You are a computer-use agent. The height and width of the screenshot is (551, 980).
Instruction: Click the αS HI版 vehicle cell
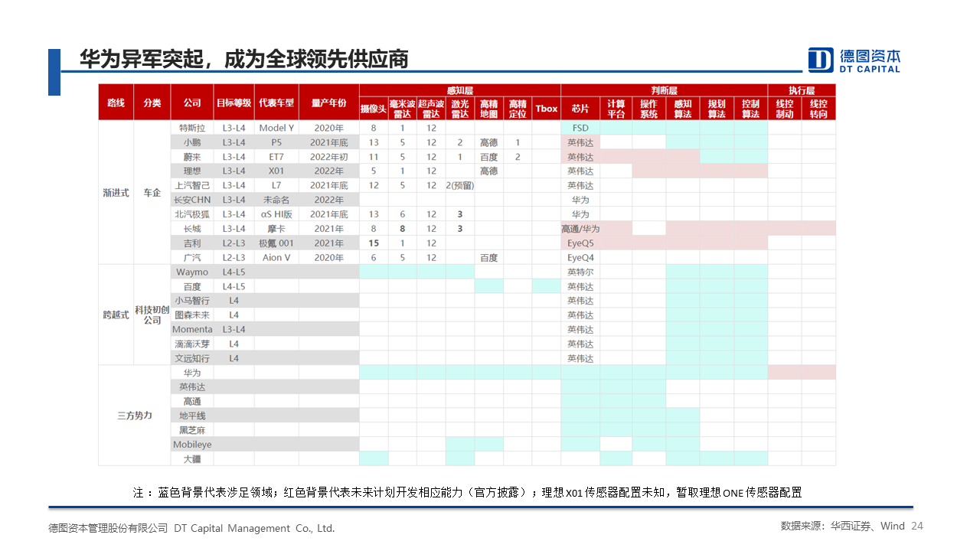[276, 214]
